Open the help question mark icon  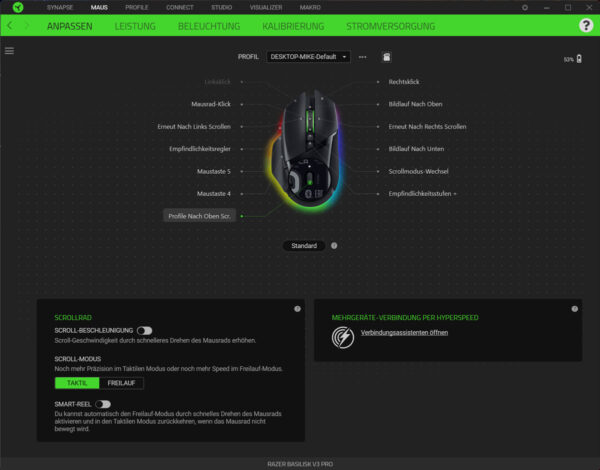585,25
